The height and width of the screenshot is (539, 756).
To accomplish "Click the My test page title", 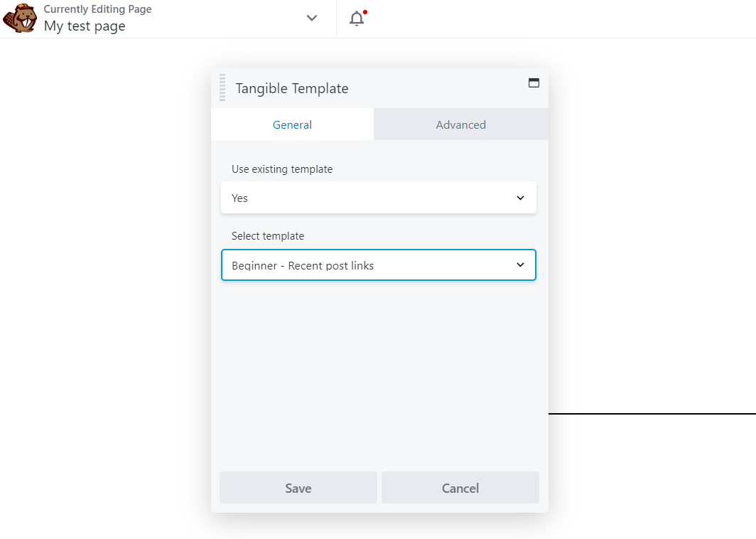I will 85,26.
